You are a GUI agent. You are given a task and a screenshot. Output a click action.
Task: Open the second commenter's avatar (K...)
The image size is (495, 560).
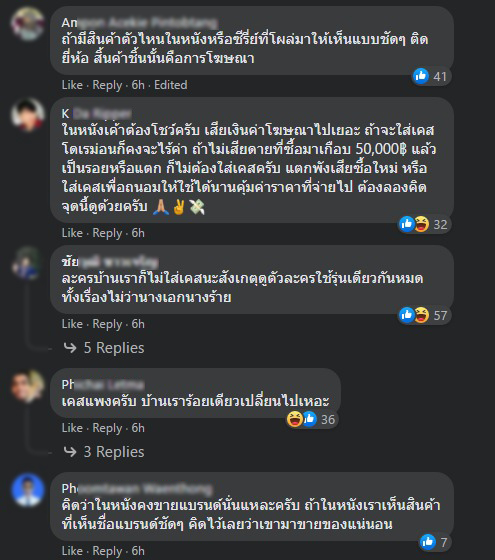28,115
